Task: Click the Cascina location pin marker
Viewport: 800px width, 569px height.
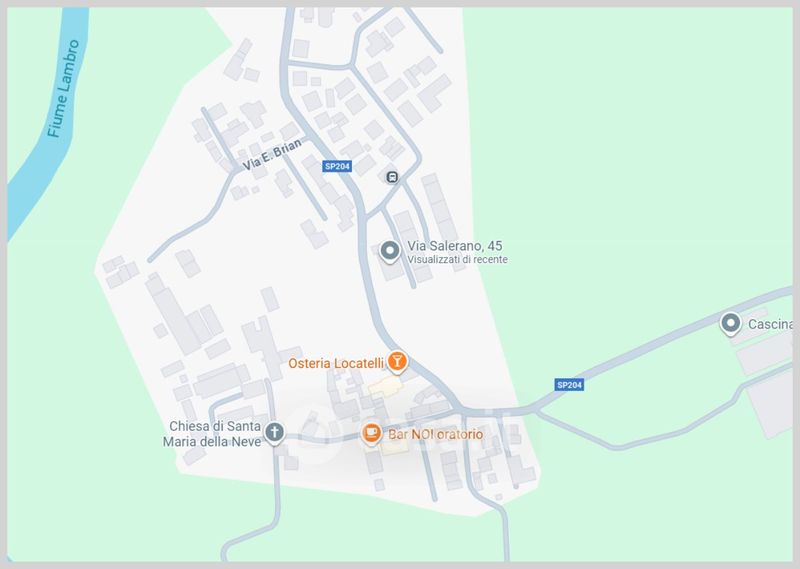Action: click(730, 324)
